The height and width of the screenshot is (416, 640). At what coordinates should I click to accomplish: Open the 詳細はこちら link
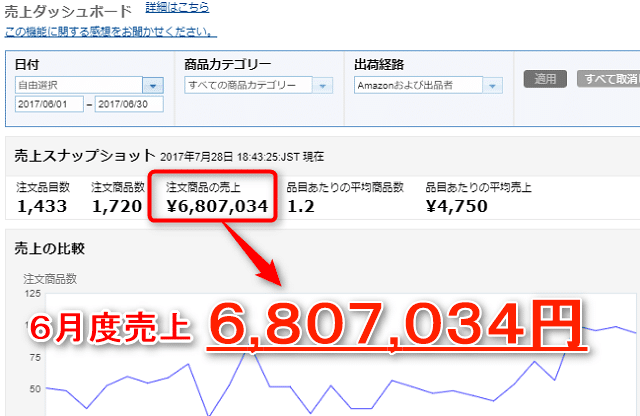pos(177,8)
